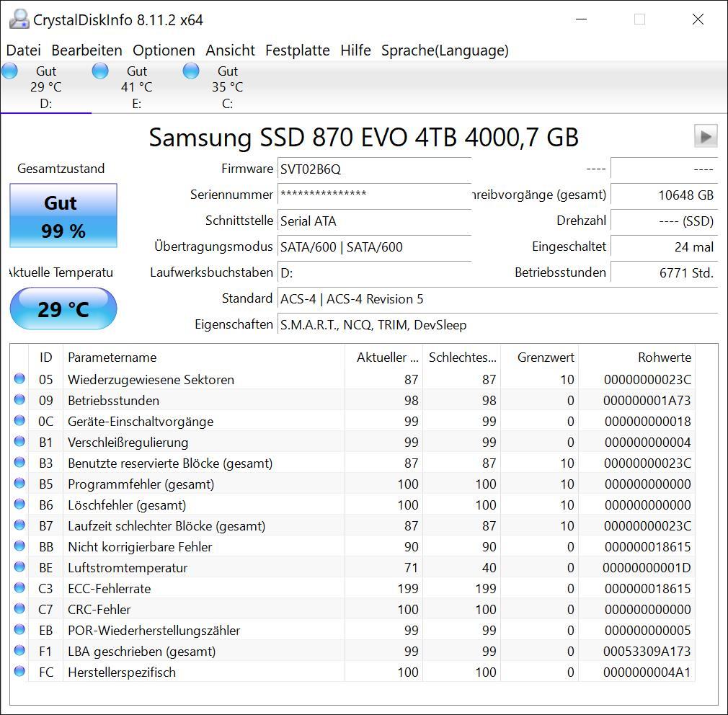Click the Rohwerte column header
Viewport: 728px width, 715px height.
coord(636,357)
